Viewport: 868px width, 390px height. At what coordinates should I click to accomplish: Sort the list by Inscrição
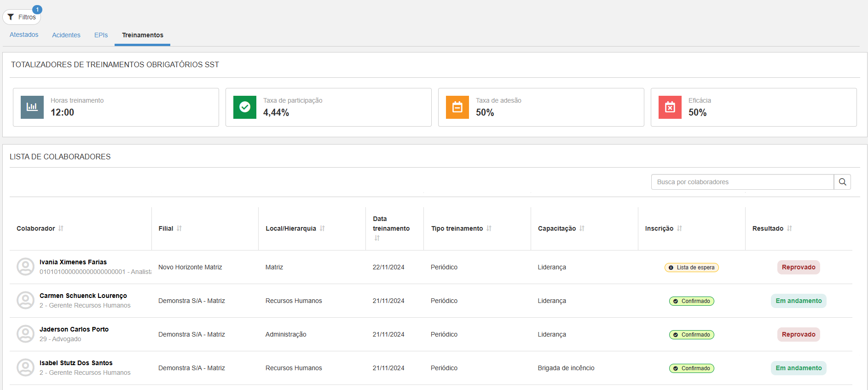[x=679, y=228]
